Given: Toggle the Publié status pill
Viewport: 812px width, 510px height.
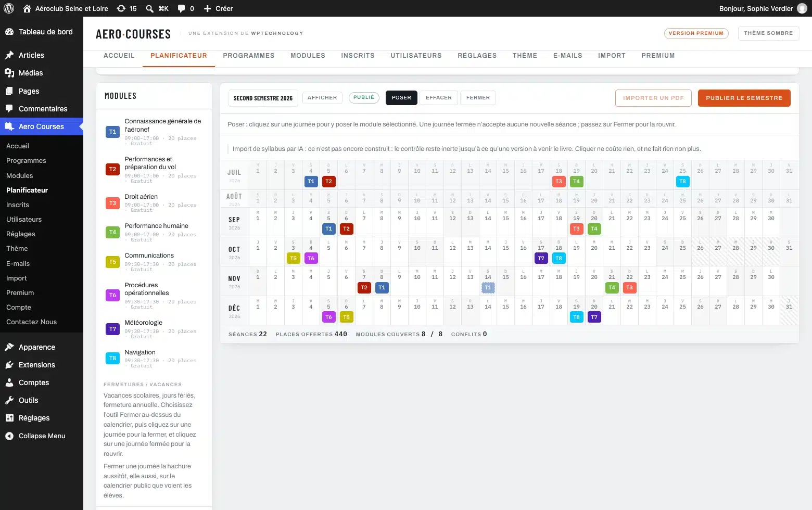Looking at the screenshot, I should [364, 97].
